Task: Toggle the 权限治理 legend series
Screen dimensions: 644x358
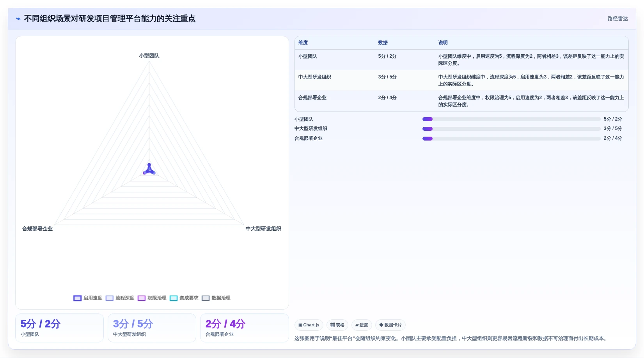Action: pos(152,298)
